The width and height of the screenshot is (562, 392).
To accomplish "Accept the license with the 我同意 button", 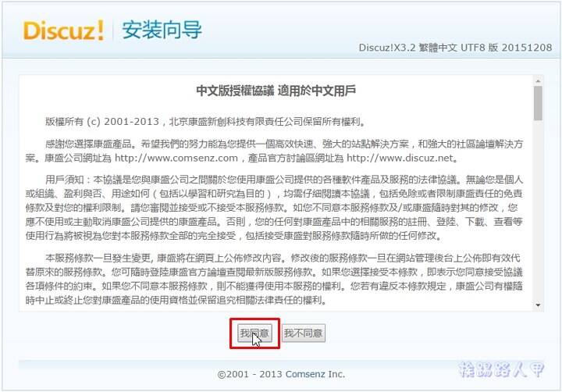I will click(254, 333).
